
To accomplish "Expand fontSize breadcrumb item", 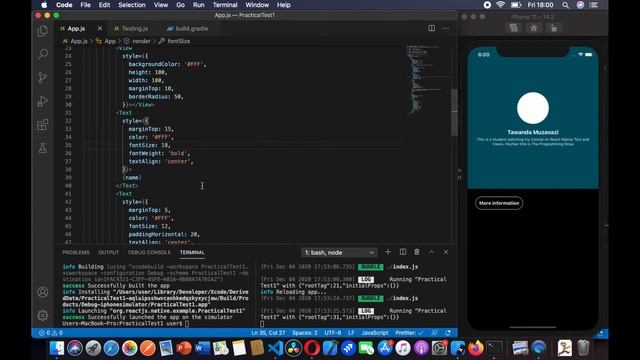I will point(178,41).
